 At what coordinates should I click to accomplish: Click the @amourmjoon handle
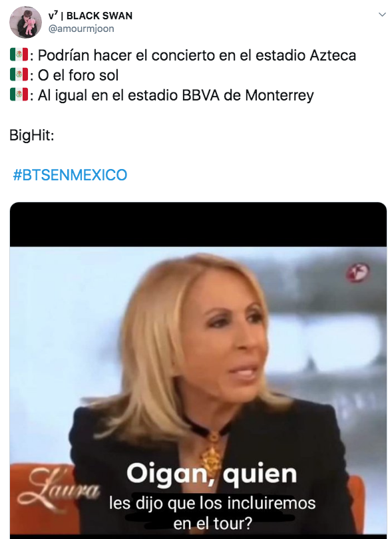[x=81, y=29]
